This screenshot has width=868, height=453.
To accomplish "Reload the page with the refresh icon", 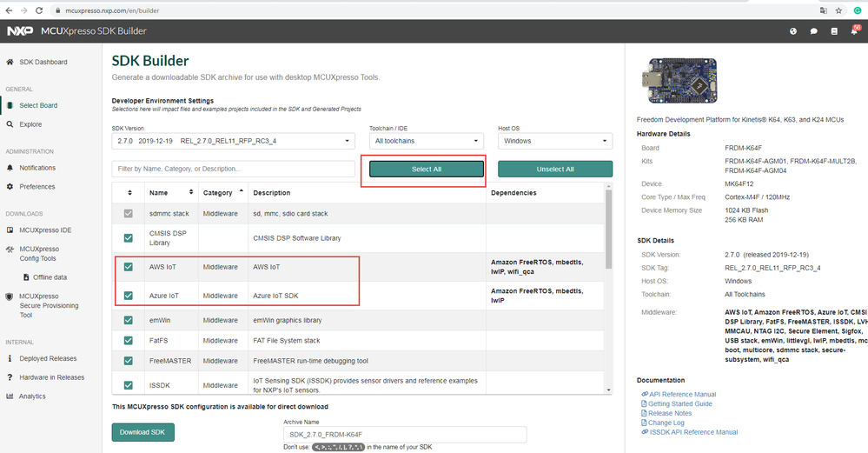I will [39, 10].
